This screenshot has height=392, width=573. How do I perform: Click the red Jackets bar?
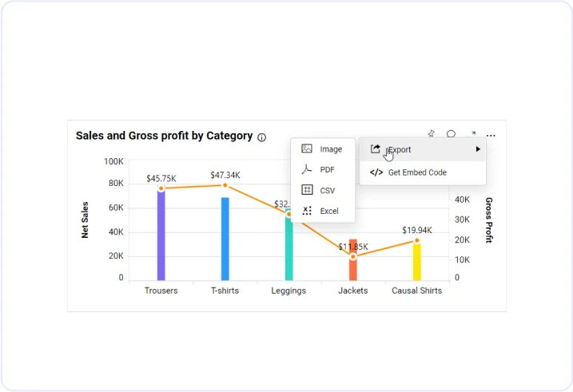353,260
